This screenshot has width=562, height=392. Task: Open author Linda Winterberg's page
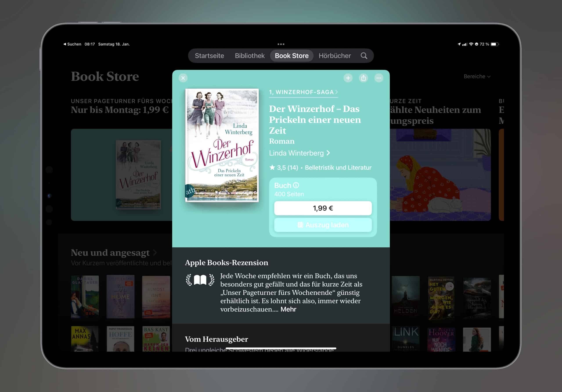tap(299, 153)
